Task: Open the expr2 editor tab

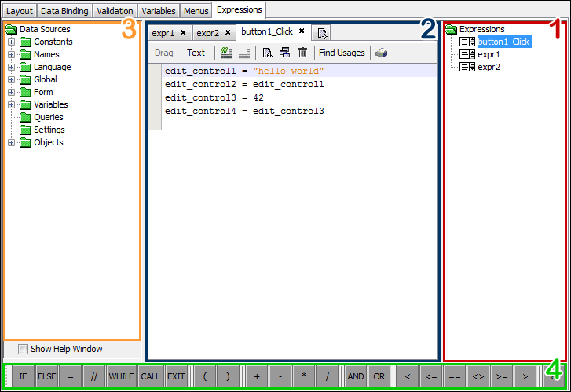Action: coord(207,32)
